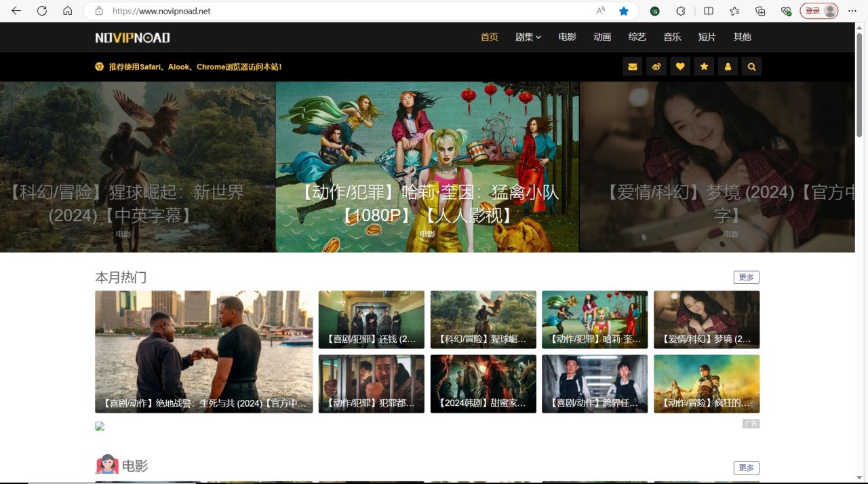Open the 【动作/冒险】疯狂的 thumbnail
This screenshot has height=484, width=868.
pyautogui.click(x=707, y=384)
